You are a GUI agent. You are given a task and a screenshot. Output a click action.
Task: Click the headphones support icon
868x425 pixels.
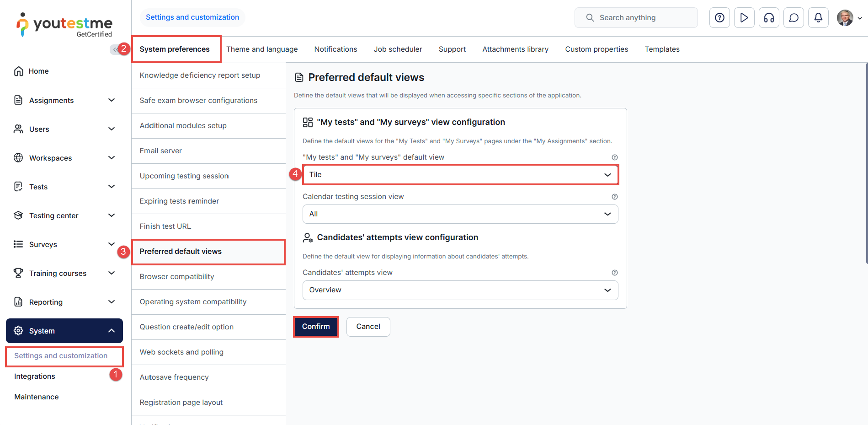769,18
